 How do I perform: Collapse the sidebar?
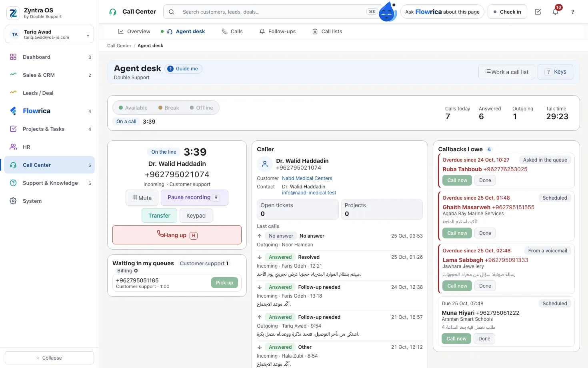50,358
